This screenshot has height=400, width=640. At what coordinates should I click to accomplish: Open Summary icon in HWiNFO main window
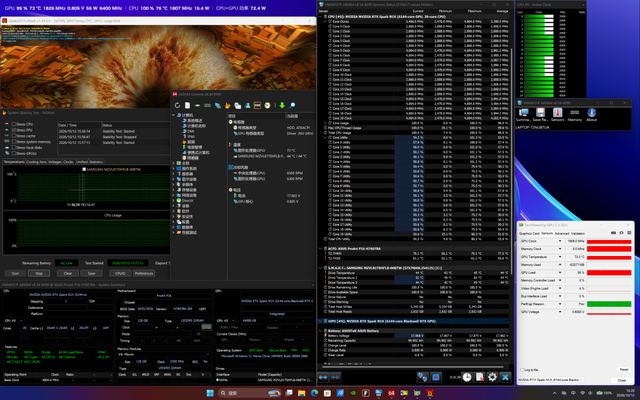(523, 113)
